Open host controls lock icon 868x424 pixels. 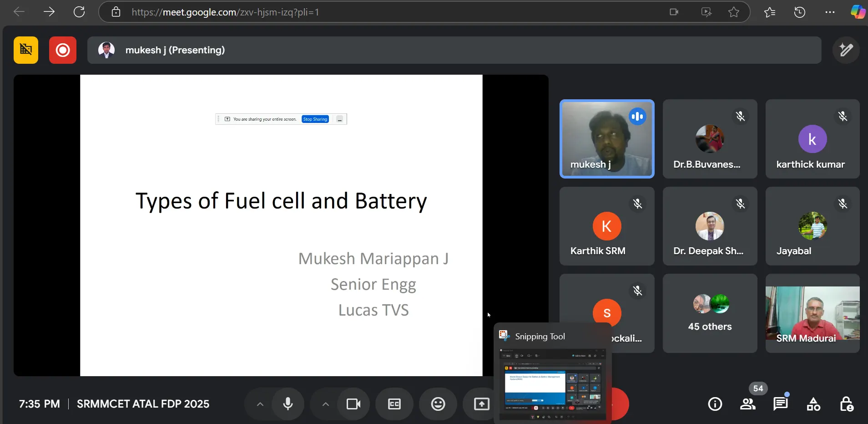tap(846, 404)
